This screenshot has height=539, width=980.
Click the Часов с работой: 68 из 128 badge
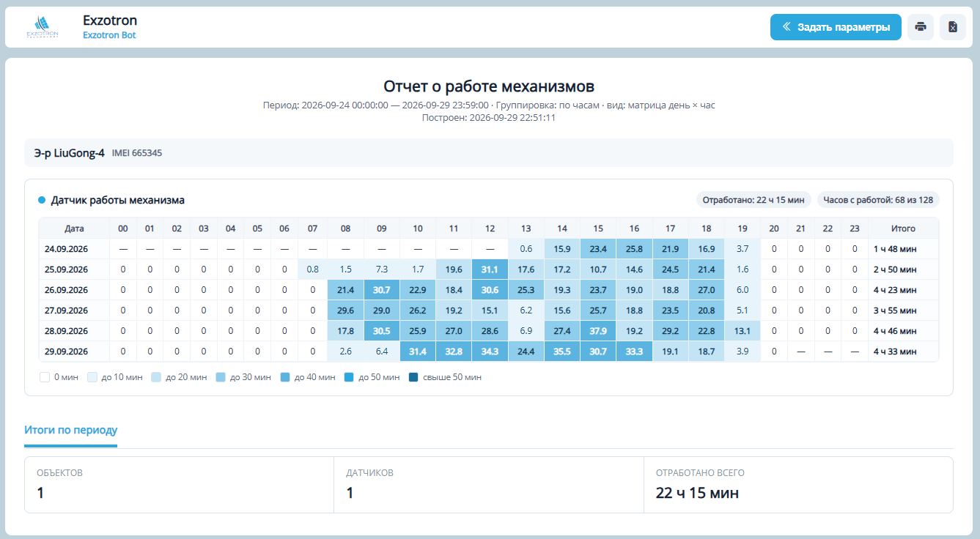click(x=878, y=200)
